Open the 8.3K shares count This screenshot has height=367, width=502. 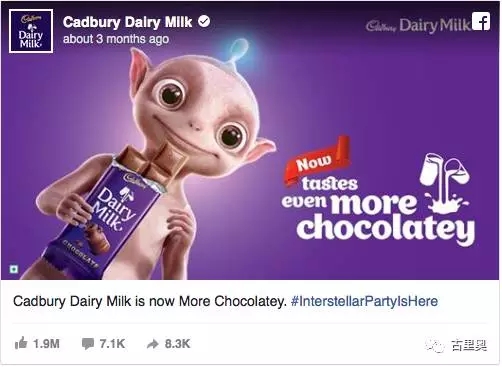pyautogui.click(x=178, y=344)
